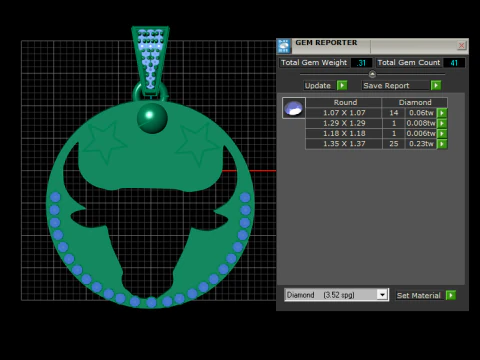Image resolution: width=480 pixels, height=360 pixels.
Task: Select the left star on the pendant
Action: (x=105, y=142)
